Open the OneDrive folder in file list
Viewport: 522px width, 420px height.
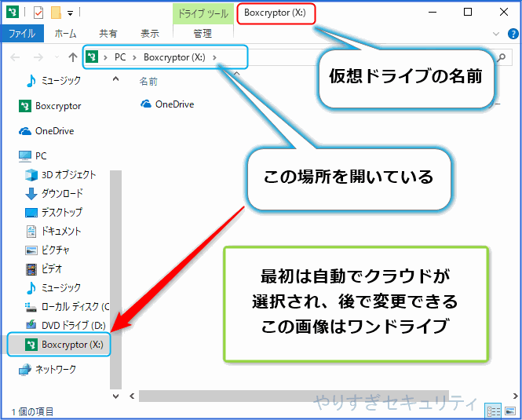(x=175, y=104)
